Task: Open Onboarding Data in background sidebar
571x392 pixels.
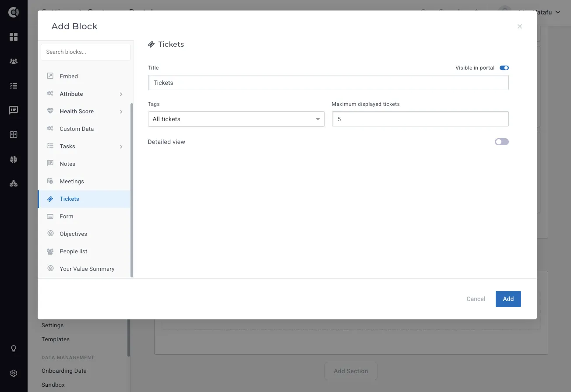Action: coord(64,371)
